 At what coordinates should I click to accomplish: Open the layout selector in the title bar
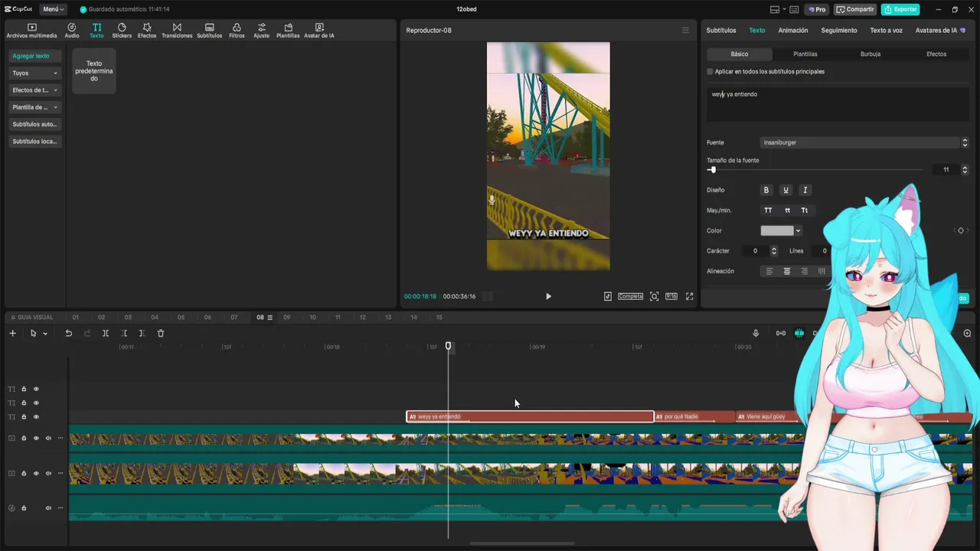pyautogui.click(x=778, y=9)
